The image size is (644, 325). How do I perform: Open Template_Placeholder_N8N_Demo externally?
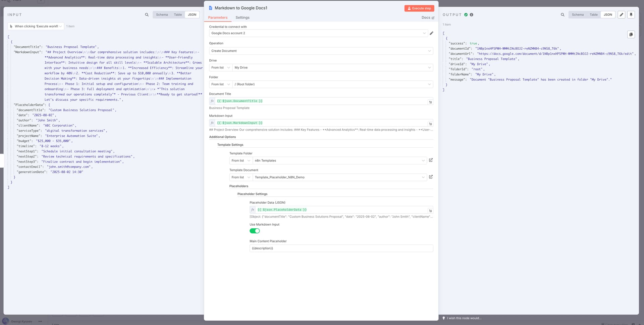pyautogui.click(x=431, y=177)
